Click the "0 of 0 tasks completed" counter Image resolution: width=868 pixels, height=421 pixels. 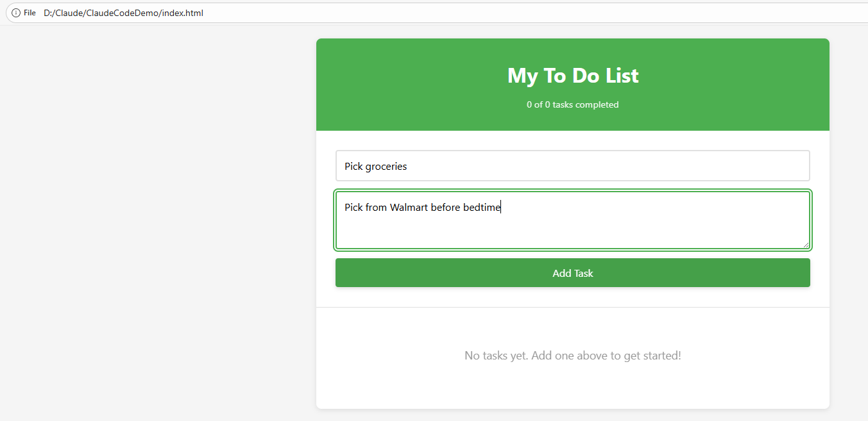tap(572, 104)
